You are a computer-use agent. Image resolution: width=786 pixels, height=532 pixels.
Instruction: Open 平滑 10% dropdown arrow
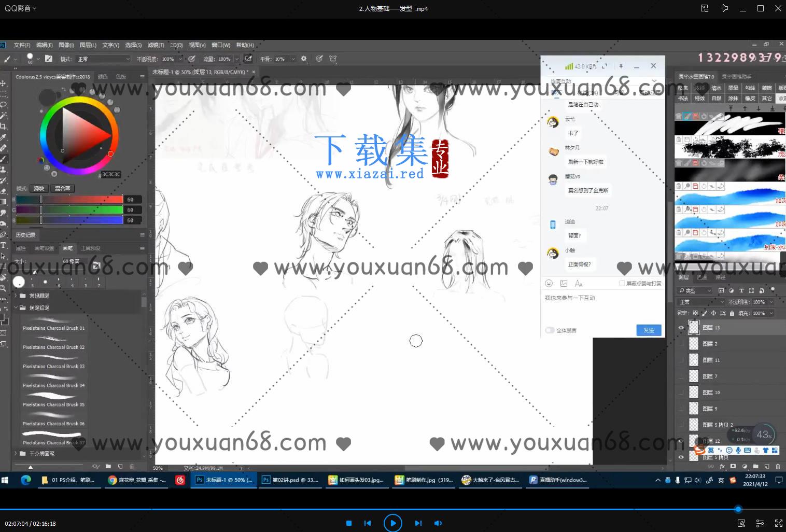(x=293, y=59)
